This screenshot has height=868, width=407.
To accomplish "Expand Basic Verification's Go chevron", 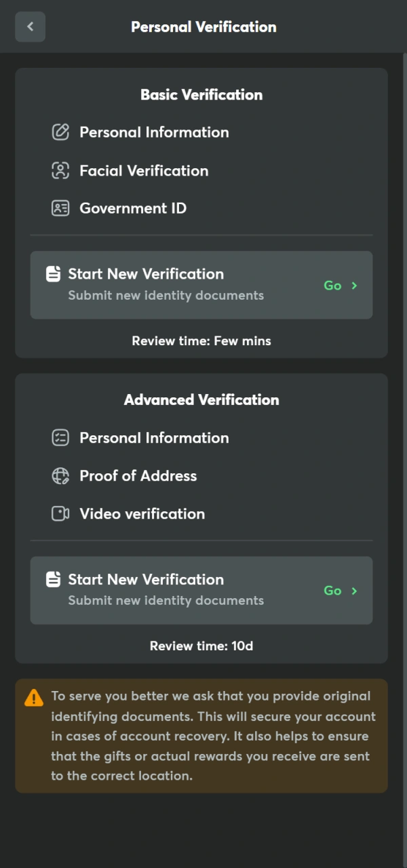I will pos(353,285).
